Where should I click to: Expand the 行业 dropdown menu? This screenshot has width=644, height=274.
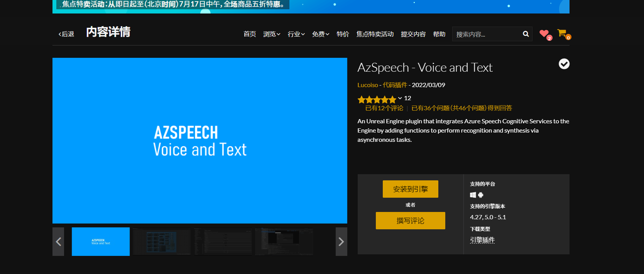click(x=296, y=34)
